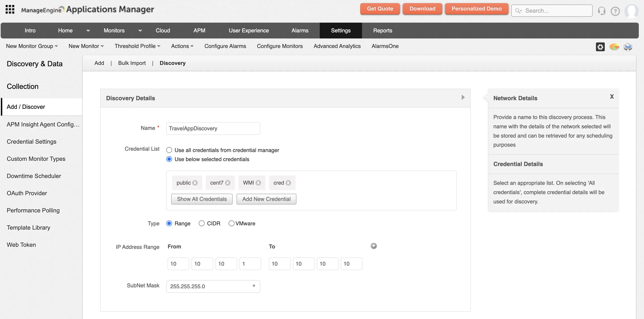Click the user profile avatar
Image resolution: width=644 pixels, height=319 pixels.
(x=632, y=11)
